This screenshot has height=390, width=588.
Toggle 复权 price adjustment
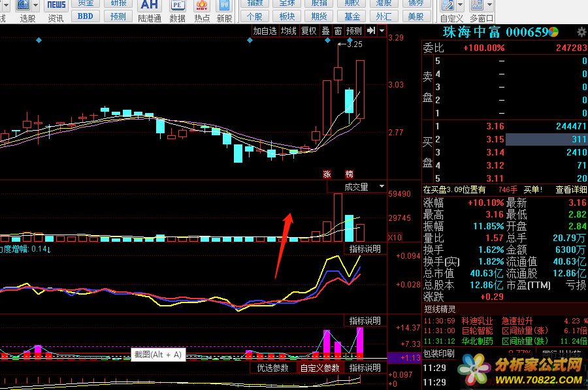308,31
